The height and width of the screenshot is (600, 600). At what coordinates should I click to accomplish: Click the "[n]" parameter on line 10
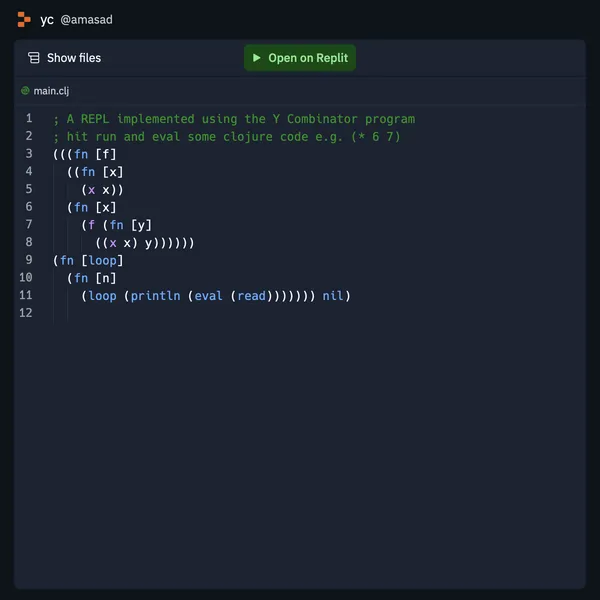(x=106, y=278)
